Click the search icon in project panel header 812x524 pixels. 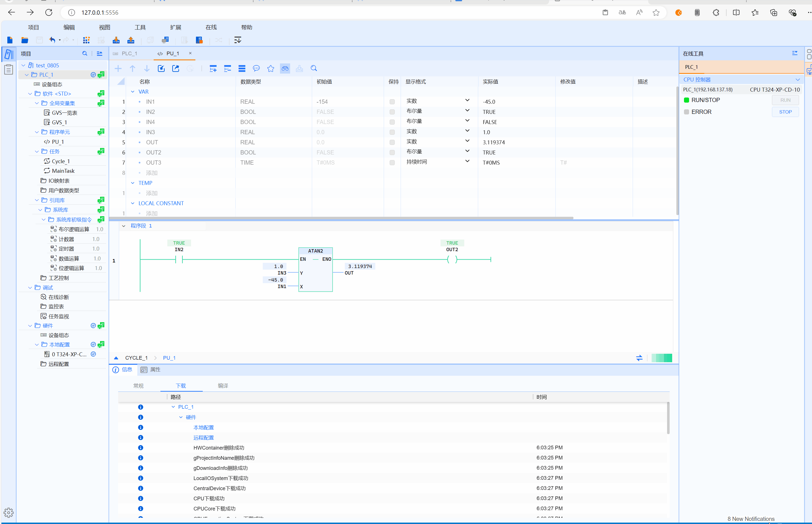[85, 54]
